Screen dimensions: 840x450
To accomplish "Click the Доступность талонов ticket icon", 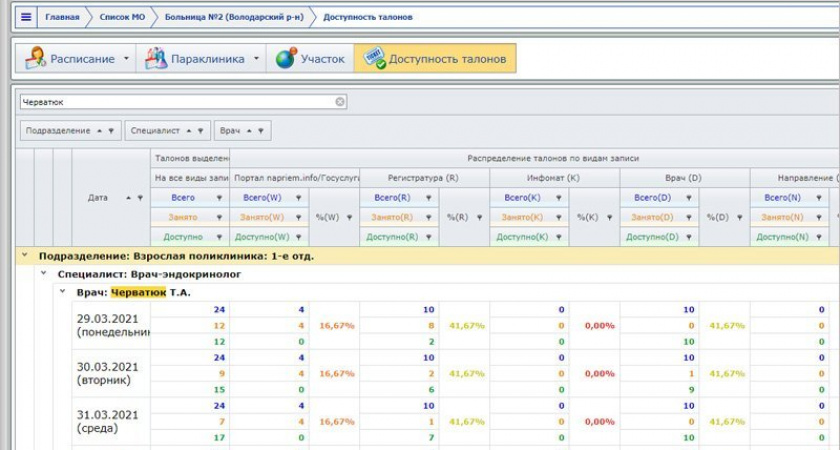I will point(375,59).
